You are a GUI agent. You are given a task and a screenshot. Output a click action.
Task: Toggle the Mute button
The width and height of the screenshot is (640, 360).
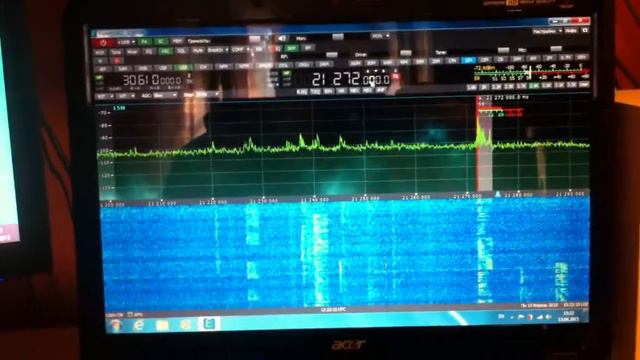pos(197,51)
